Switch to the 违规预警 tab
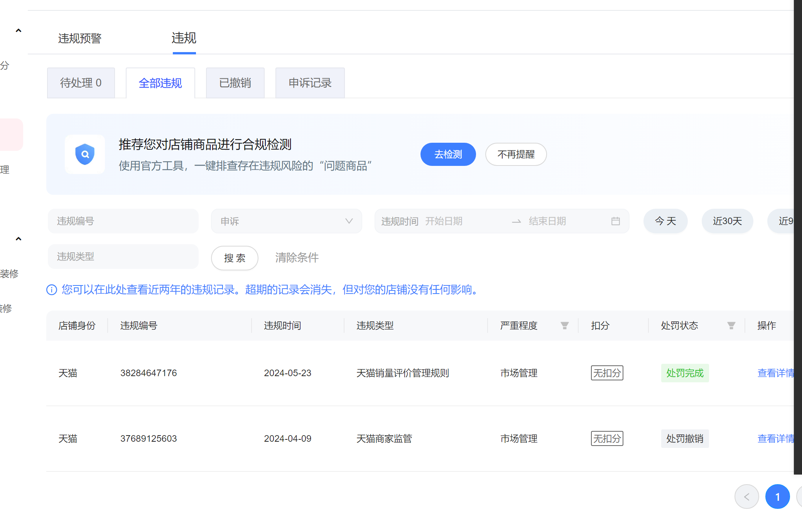 coord(80,38)
